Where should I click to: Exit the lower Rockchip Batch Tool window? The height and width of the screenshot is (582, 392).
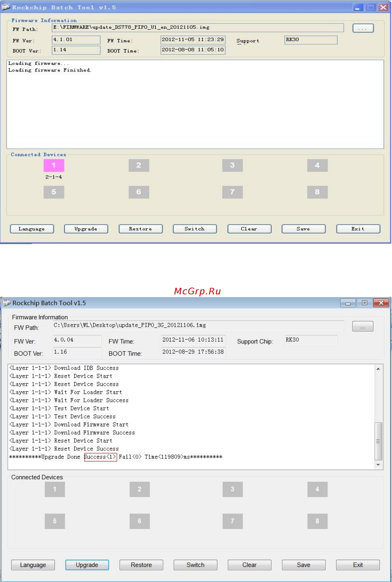358,565
